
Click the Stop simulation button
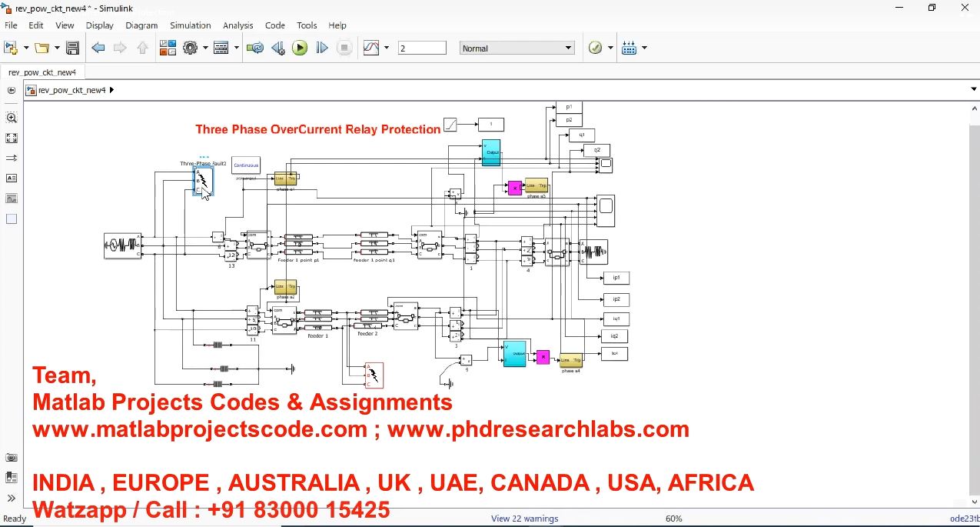344,48
